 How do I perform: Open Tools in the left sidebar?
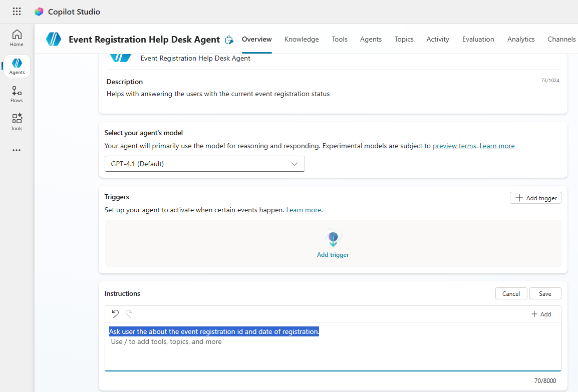(17, 122)
